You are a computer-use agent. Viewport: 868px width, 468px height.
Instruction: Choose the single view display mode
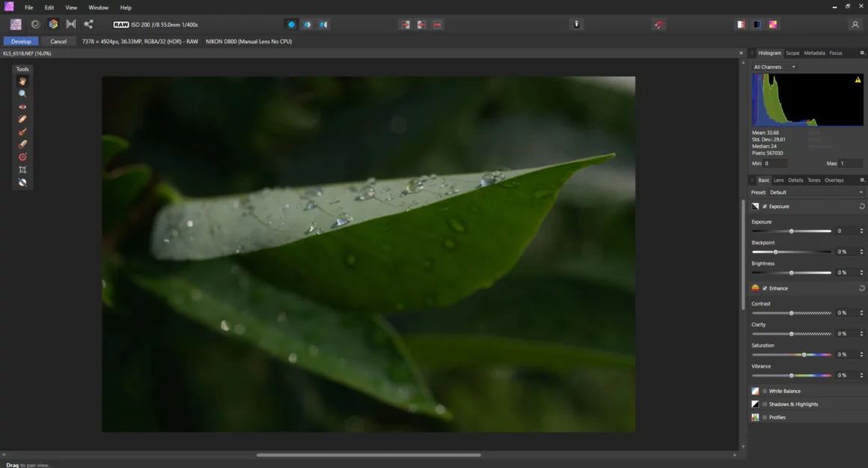[x=291, y=25]
